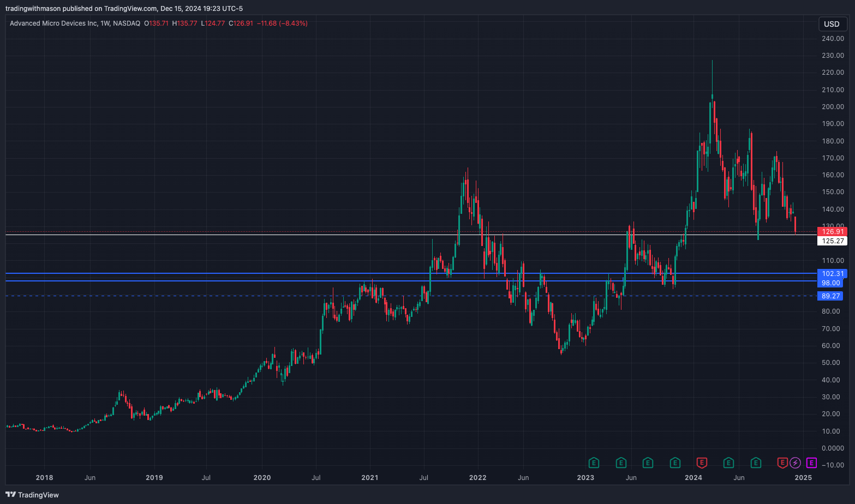Click the open value O135.71
Image resolution: width=855 pixels, height=504 pixels.
tap(156, 23)
